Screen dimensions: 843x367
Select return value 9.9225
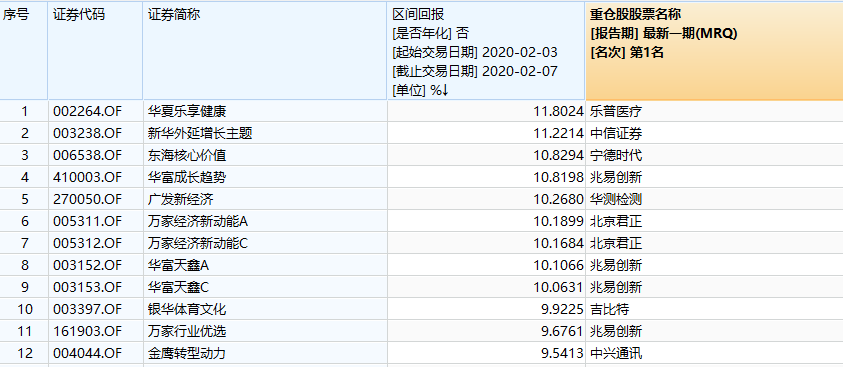coord(562,310)
